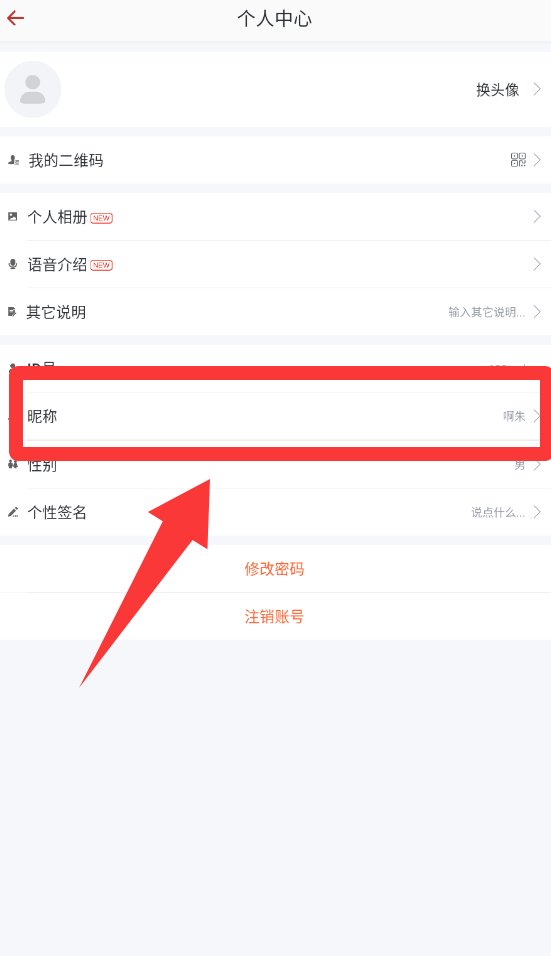Tap the 输入其它说明 placeholder text

[486, 312]
